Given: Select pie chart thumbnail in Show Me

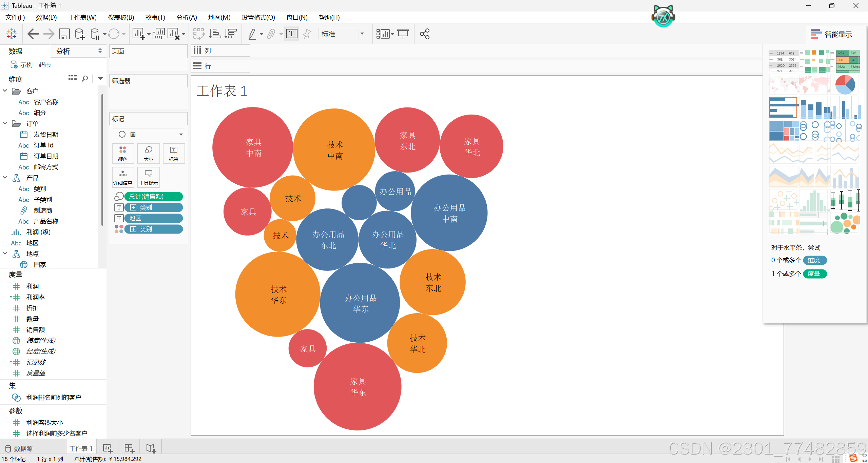Looking at the screenshot, I should (x=845, y=85).
